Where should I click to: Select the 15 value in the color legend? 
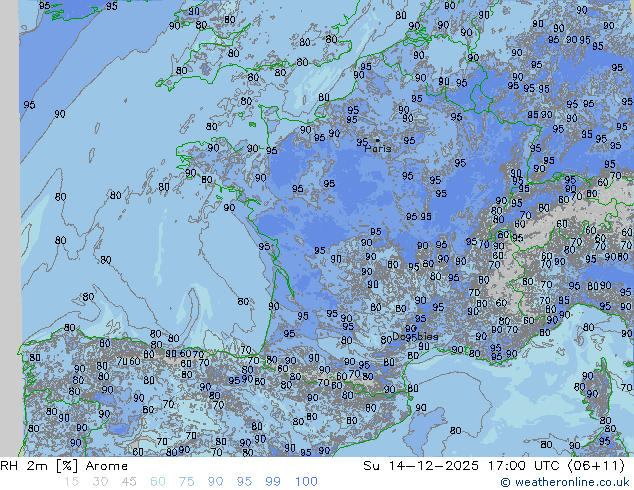click(71, 482)
